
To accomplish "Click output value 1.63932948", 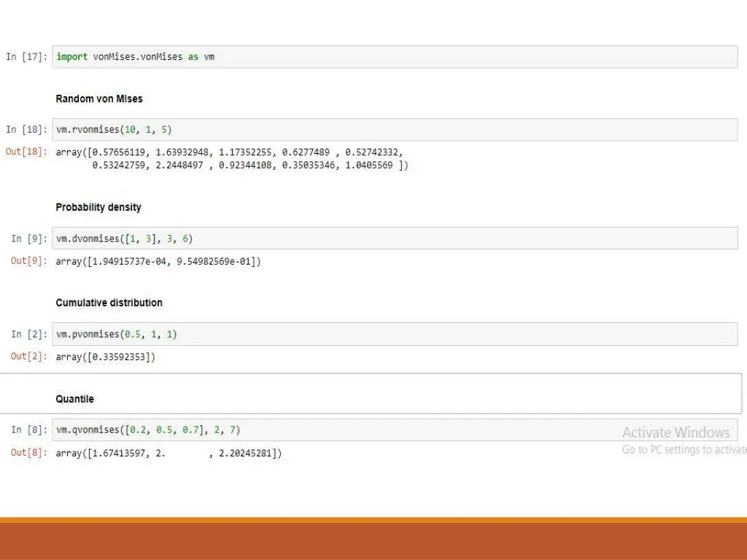I will pos(182,152).
